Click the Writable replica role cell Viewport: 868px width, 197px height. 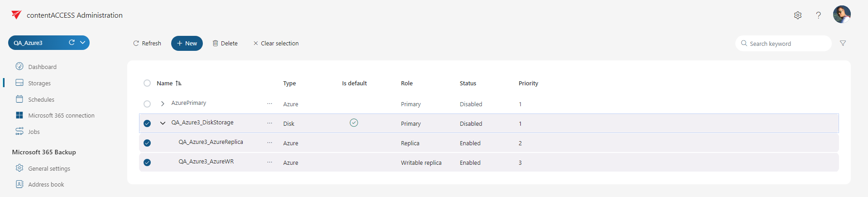coord(421,163)
